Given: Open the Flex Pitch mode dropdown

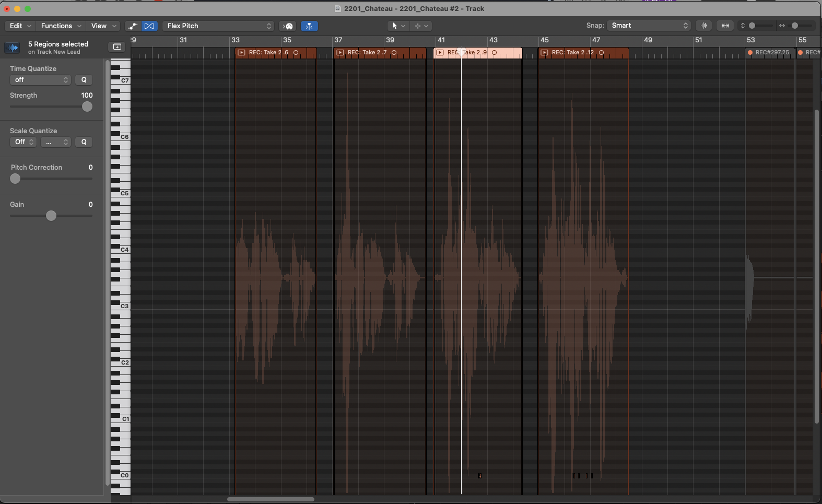Looking at the screenshot, I should click(x=218, y=26).
